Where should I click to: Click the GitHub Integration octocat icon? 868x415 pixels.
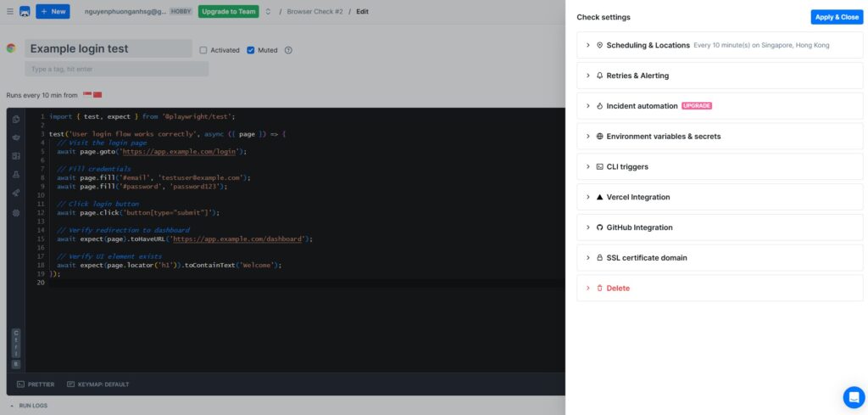[599, 227]
